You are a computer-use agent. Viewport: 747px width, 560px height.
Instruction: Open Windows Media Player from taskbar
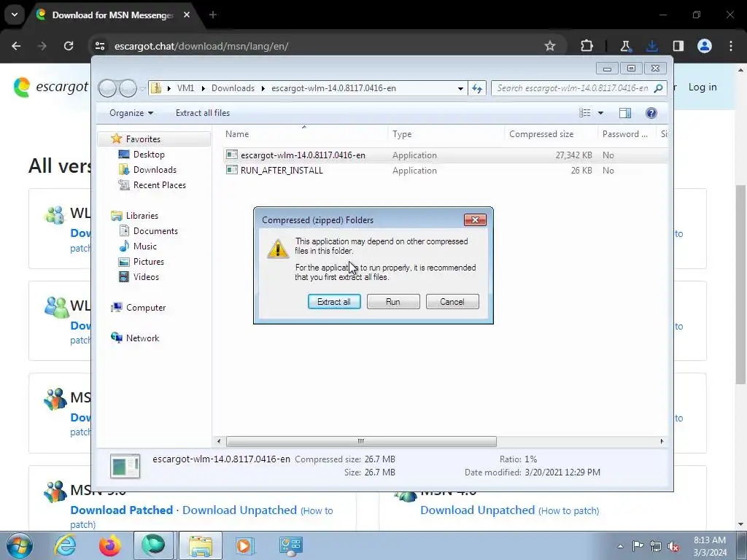tap(244, 545)
